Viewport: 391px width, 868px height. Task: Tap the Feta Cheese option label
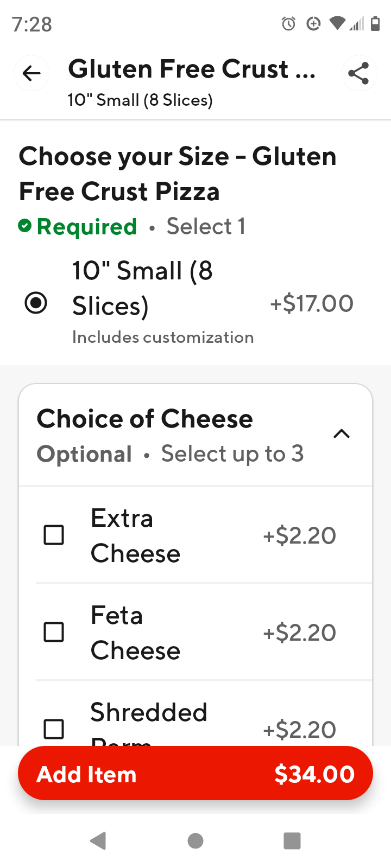click(x=135, y=633)
